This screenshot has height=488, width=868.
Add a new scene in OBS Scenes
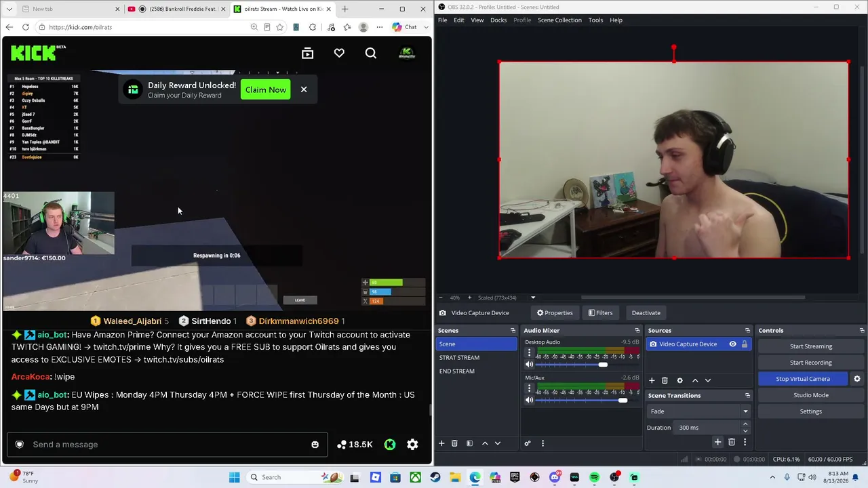tap(441, 443)
